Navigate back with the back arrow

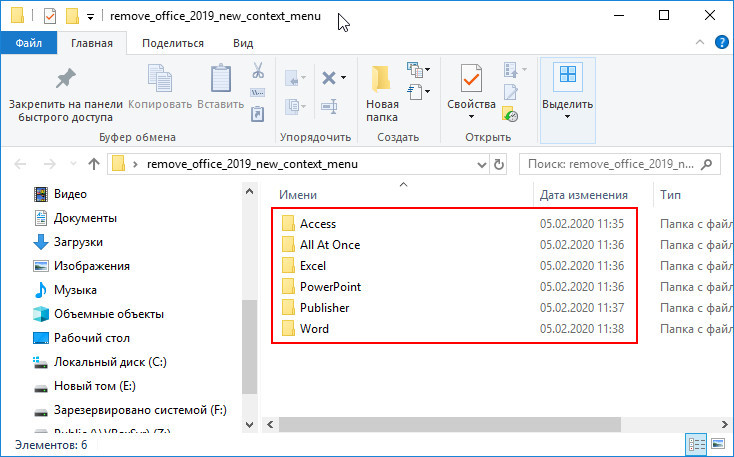point(20,164)
